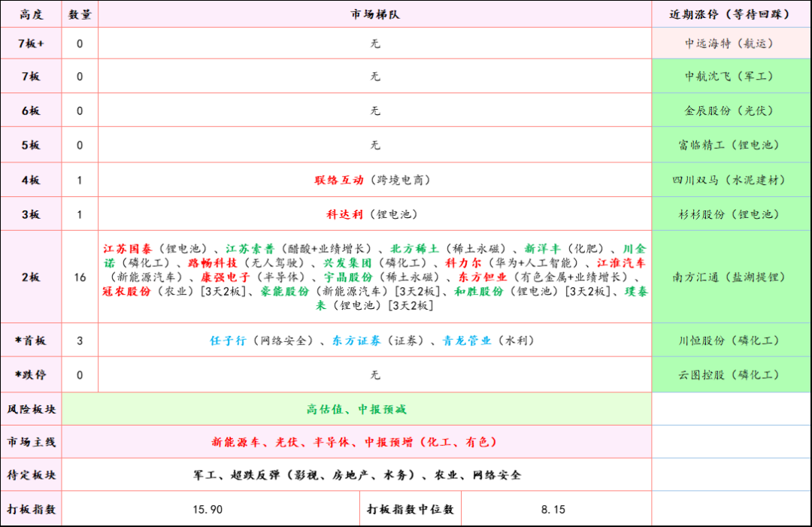The width and height of the screenshot is (812, 527).
Task: Click the red 新能源车、光伏 main line text
Action: pos(356,442)
